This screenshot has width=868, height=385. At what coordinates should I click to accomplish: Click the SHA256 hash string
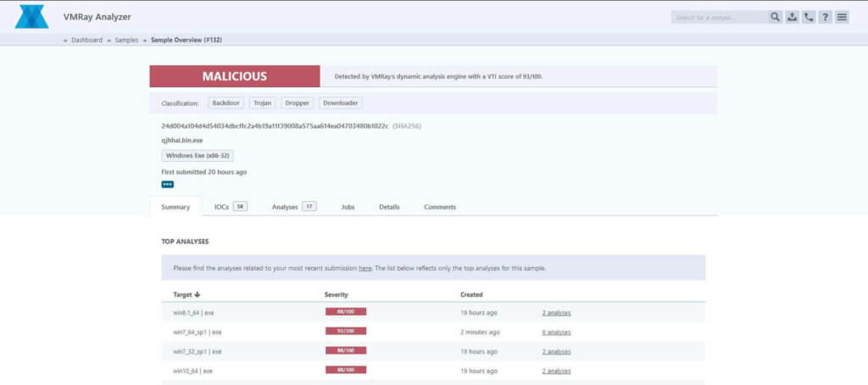[275, 126]
